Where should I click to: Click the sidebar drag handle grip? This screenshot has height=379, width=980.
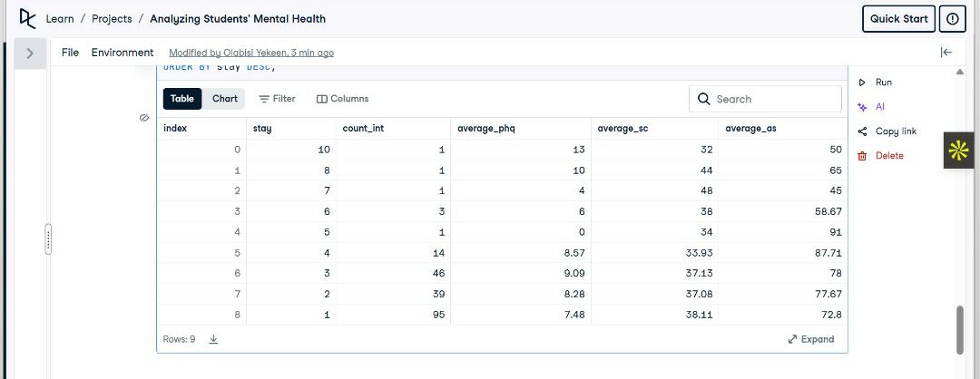click(49, 239)
